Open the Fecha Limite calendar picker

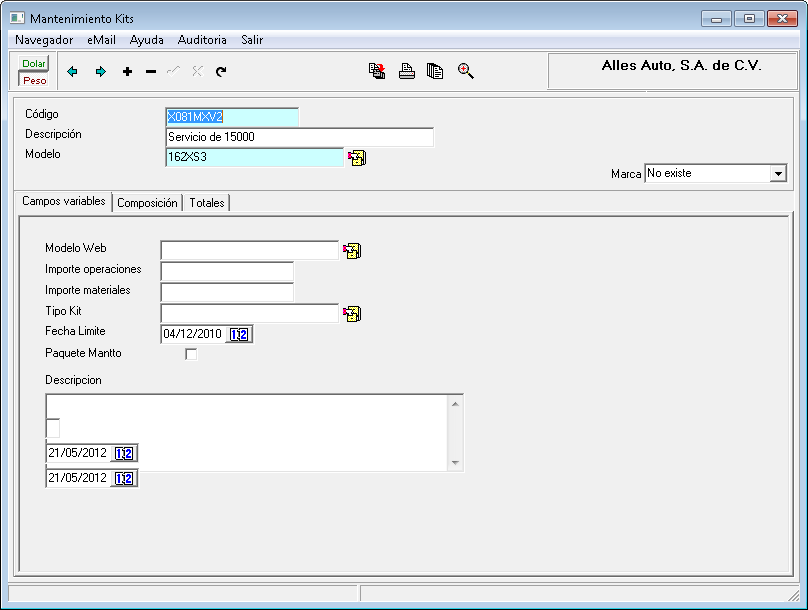coord(239,335)
